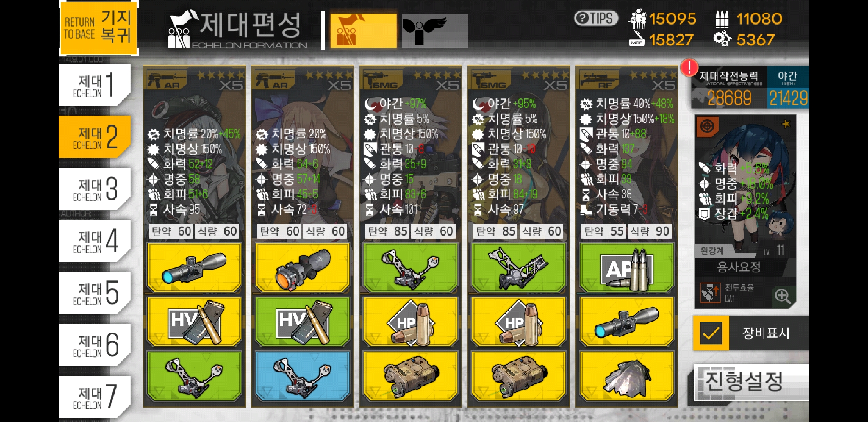868x422 pixels.
Task: Click the 용사요정 fairy portrait card
Action: [x=745, y=211]
